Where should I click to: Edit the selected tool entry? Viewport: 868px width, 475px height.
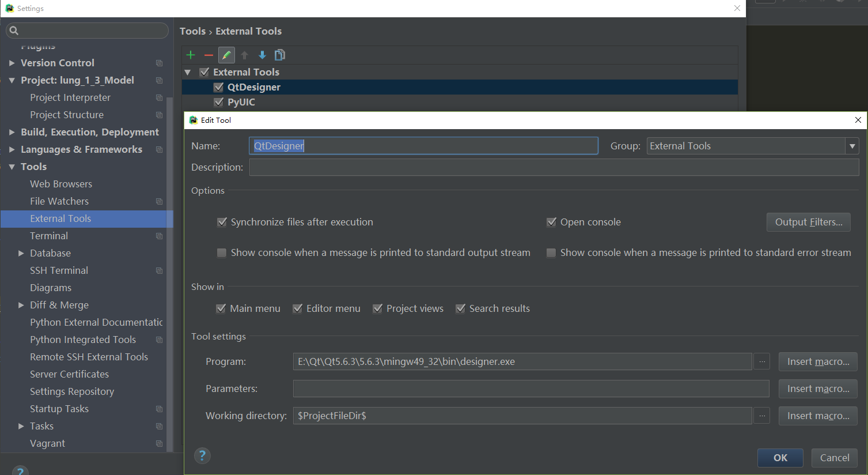coord(226,55)
